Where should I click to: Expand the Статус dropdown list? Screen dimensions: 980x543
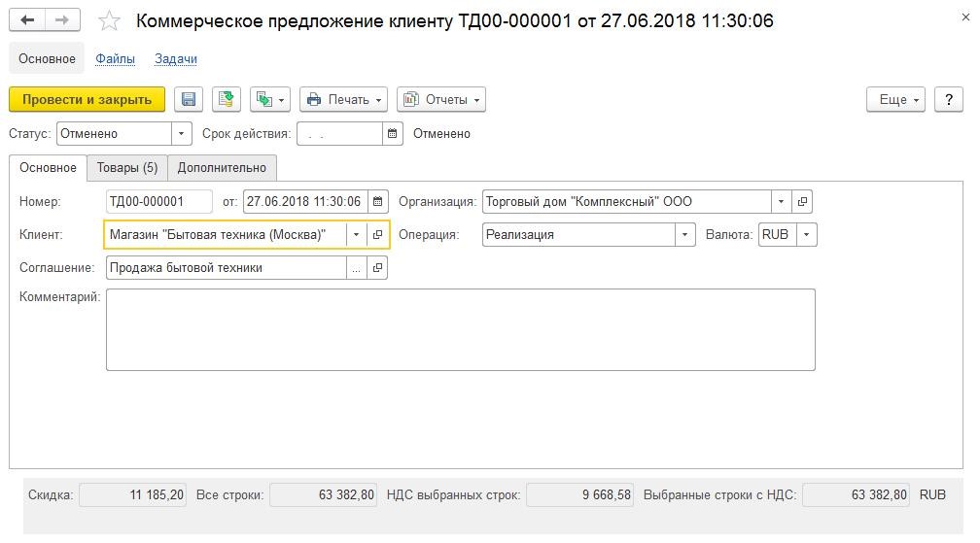[181, 134]
